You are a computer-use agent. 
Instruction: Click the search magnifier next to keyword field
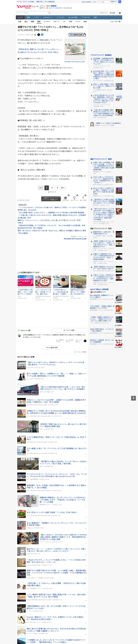pos(49,13)
